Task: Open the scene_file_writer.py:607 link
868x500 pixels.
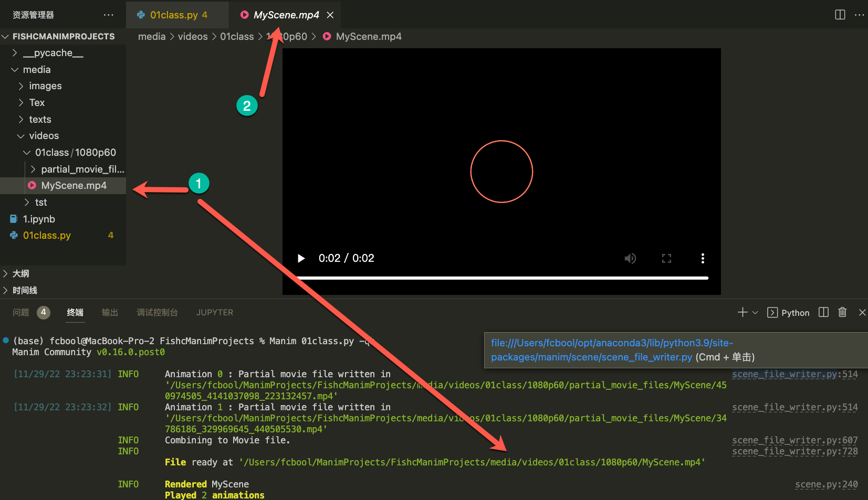Action: coord(795,441)
